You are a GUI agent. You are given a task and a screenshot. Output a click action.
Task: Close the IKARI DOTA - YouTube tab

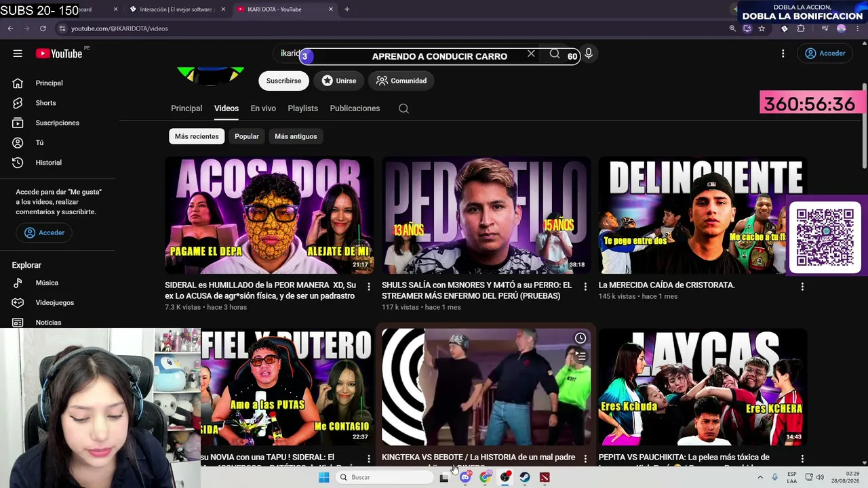331,9
